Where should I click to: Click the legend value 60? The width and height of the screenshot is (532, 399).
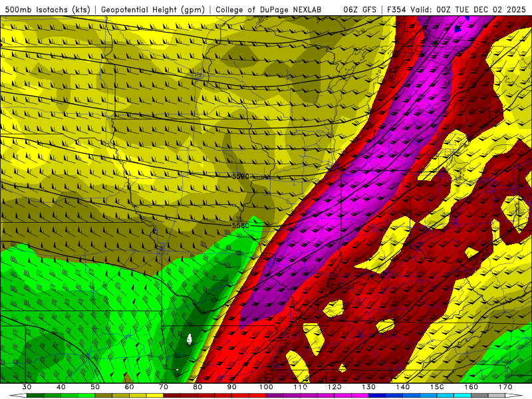coord(129,387)
